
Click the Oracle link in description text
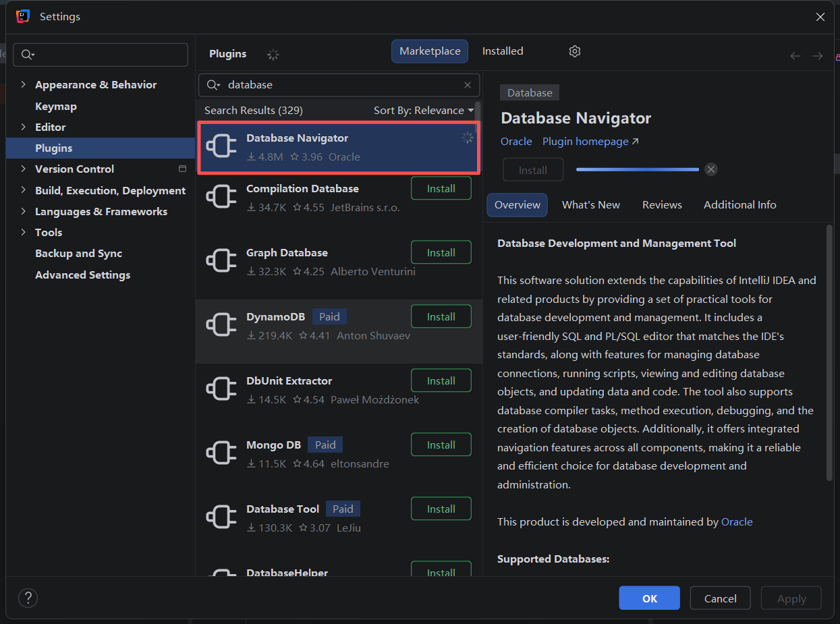click(x=737, y=522)
